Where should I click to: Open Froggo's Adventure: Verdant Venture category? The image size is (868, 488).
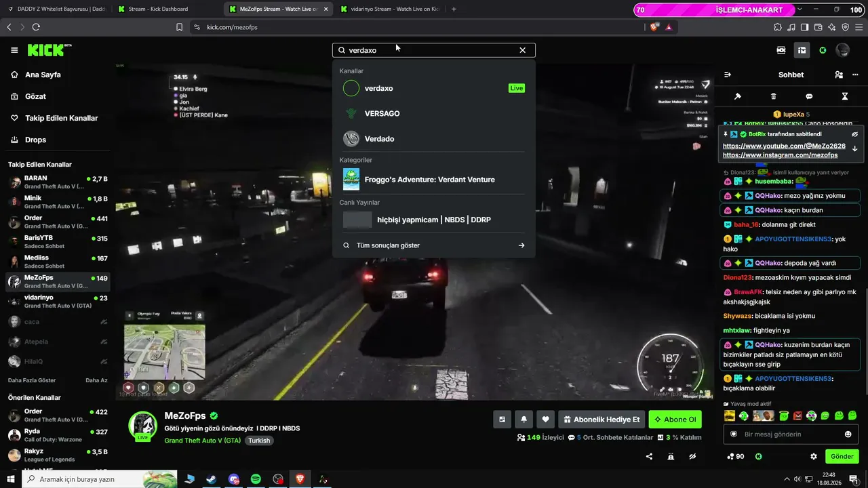[434, 180]
